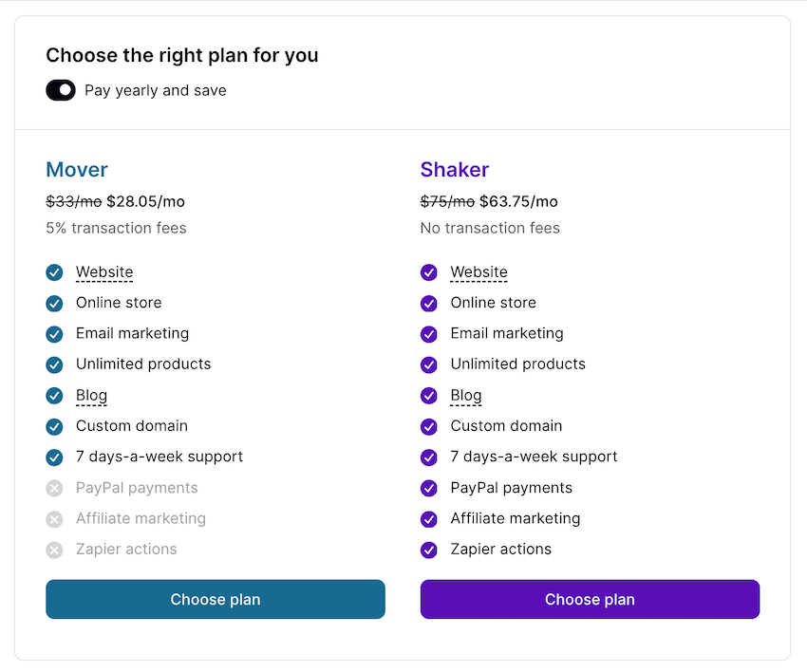Click the Mover plan heading
807x672 pixels.
pos(77,170)
